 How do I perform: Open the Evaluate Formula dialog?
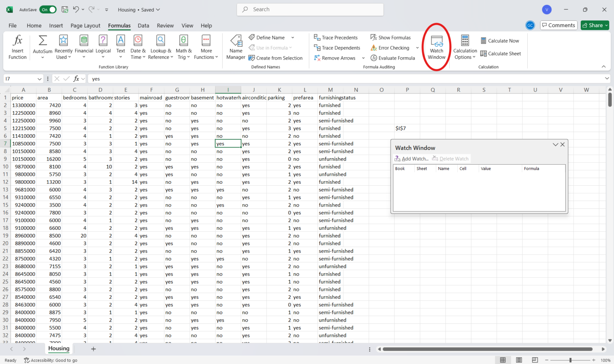point(393,58)
